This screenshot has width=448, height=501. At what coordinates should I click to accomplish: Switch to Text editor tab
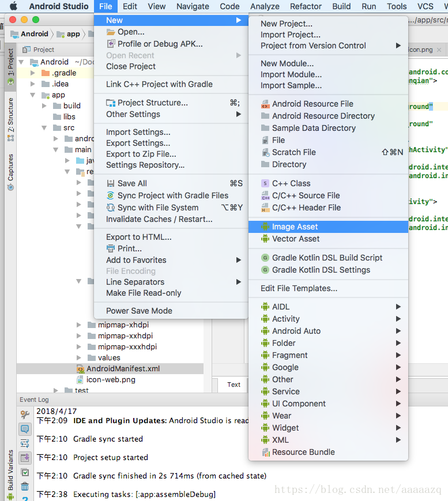[x=234, y=385]
